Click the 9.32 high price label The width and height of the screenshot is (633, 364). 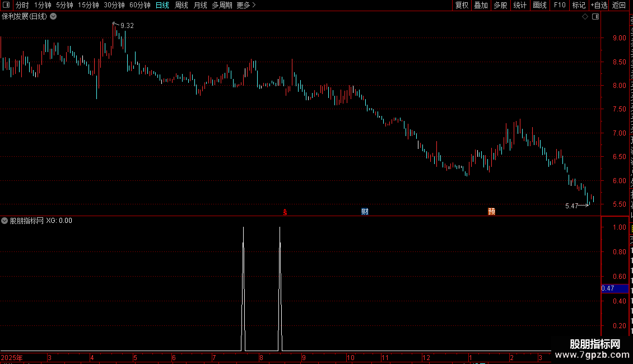(127, 25)
